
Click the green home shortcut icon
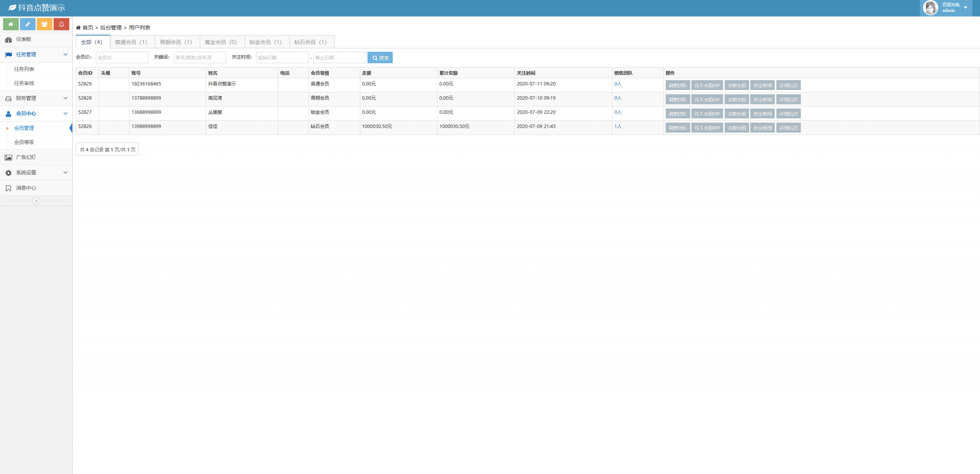pos(11,24)
